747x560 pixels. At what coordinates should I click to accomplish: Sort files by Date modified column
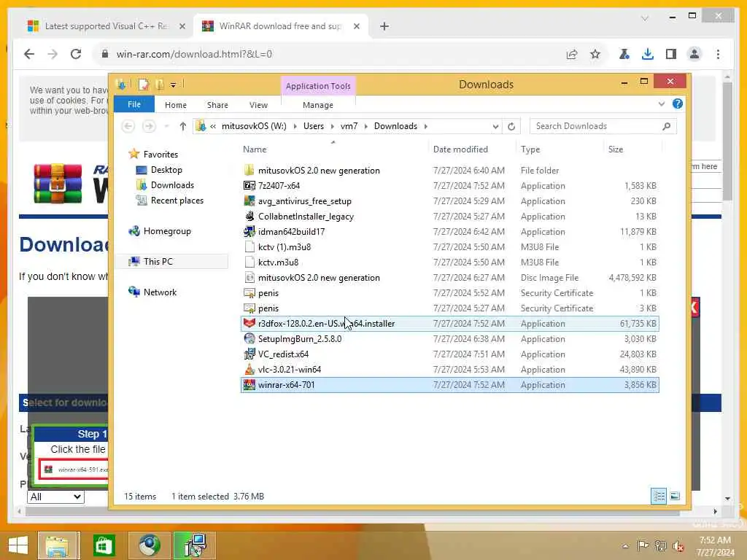[x=473, y=149]
